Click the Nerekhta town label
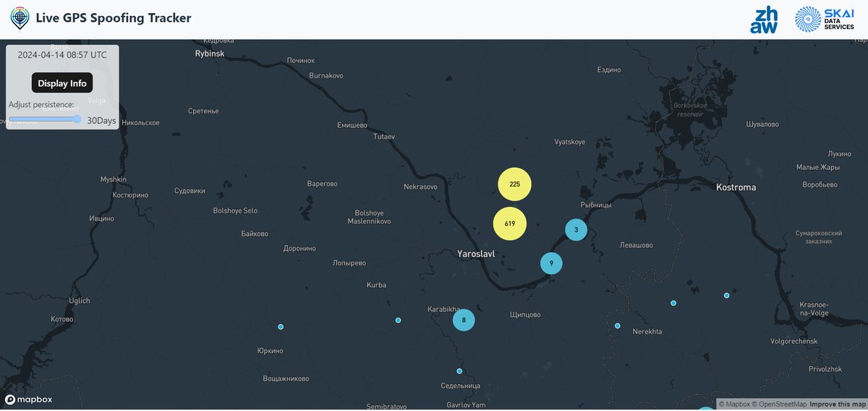The image size is (868, 411). 647,331
